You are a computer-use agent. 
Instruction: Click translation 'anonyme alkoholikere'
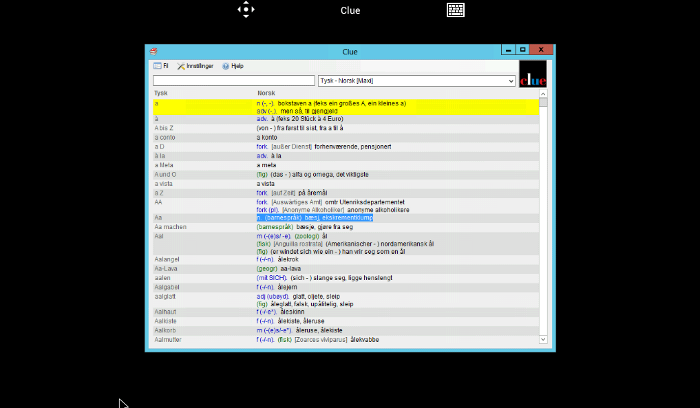tap(378, 210)
